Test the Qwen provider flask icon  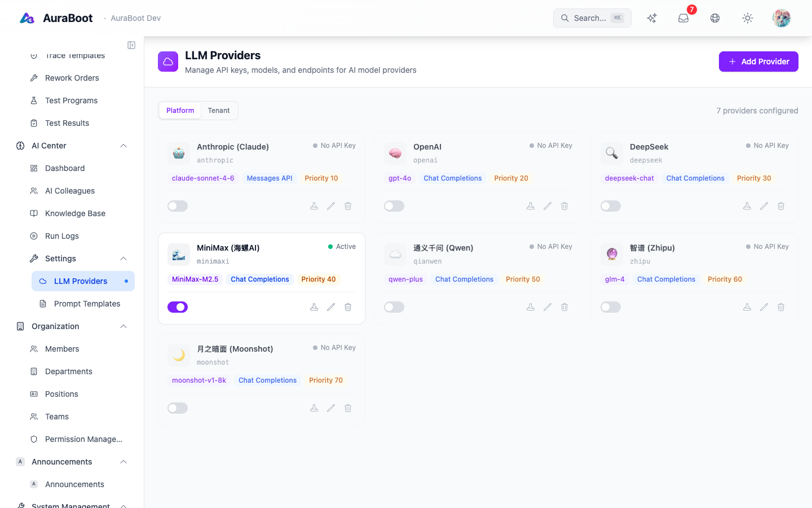531,307
